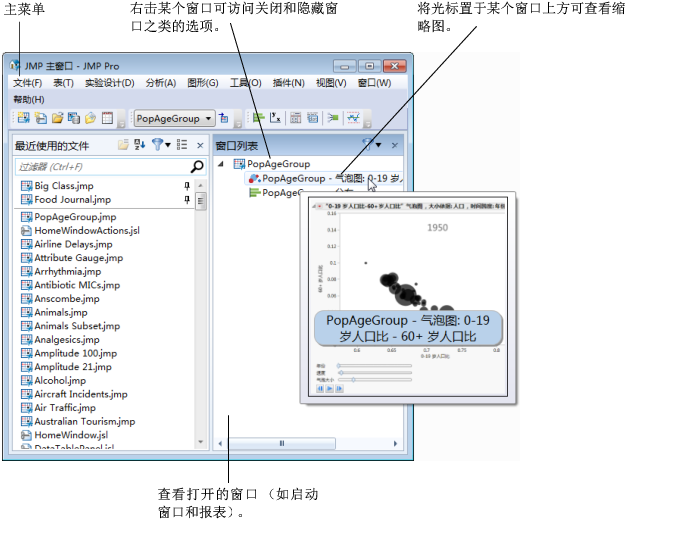The width and height of the screenshot is (695, 549).
Task: Click the bubble size slider in thumbnail
Action: point(375,380)
